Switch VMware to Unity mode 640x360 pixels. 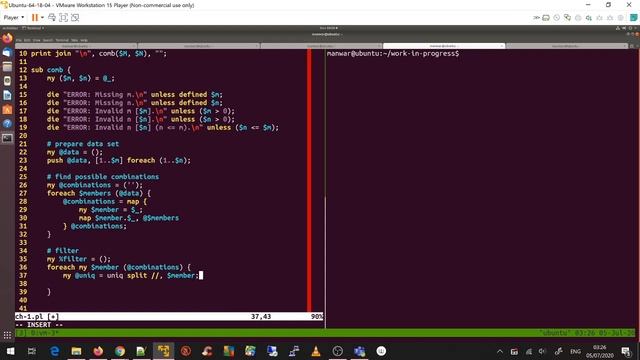click(75, 18)
